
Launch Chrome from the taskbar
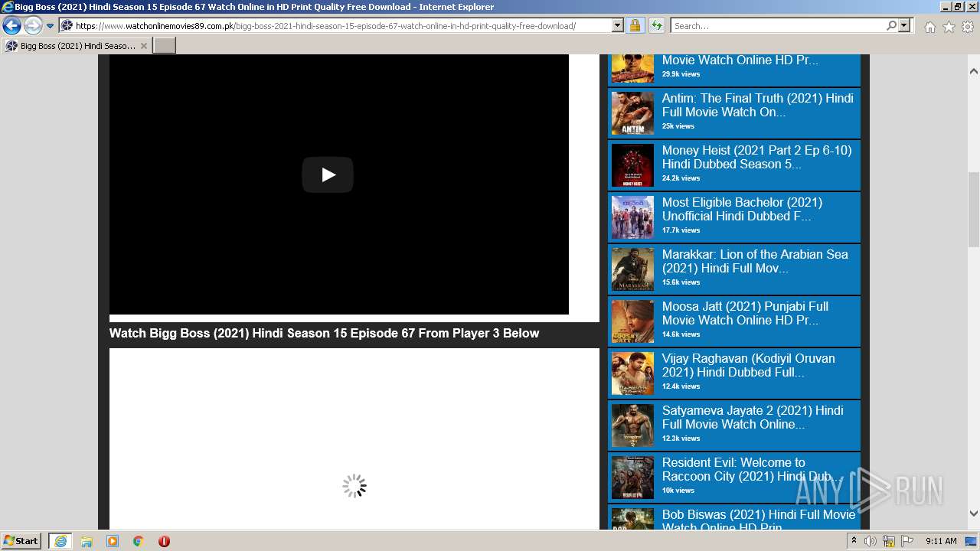(138, 541)
